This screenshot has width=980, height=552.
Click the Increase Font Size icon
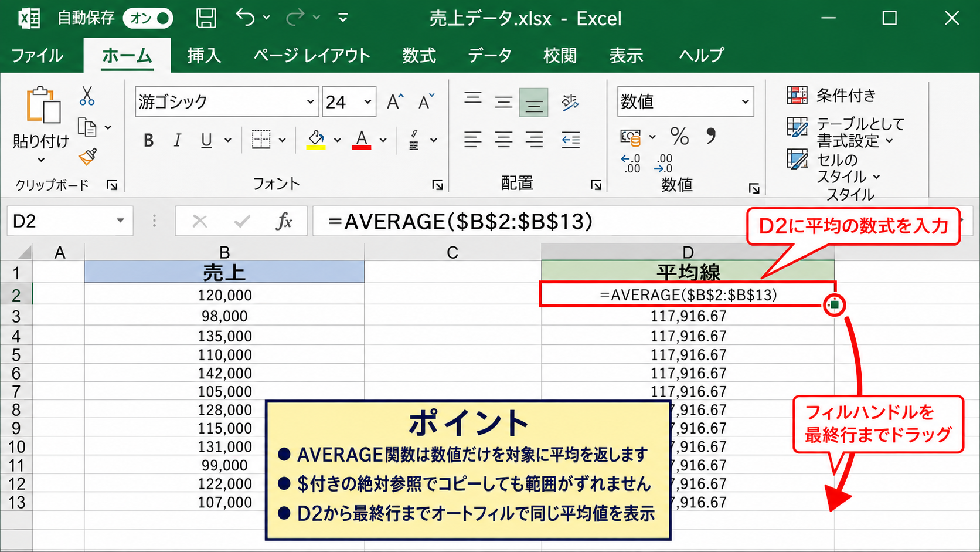coord(396,101)
